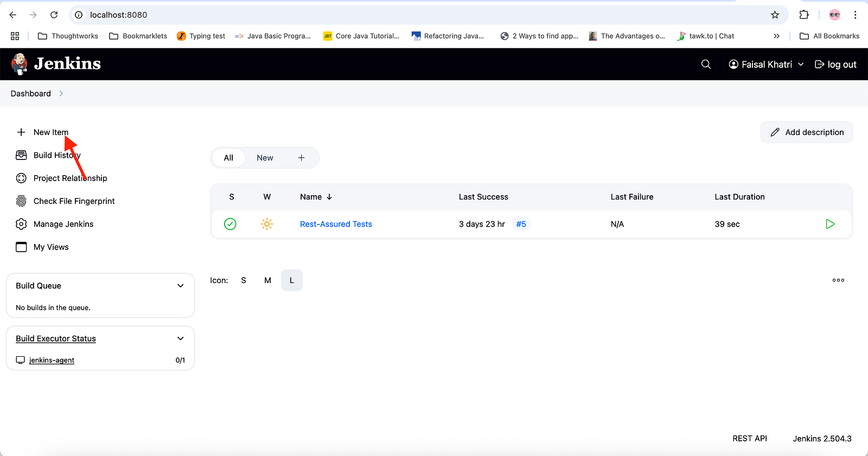Click the Dashboard breadcrumb

point(30,93)
